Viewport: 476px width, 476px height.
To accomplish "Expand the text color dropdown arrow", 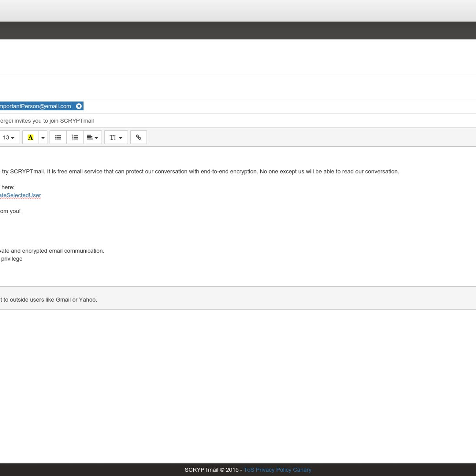I will click(x=43, y=137).
